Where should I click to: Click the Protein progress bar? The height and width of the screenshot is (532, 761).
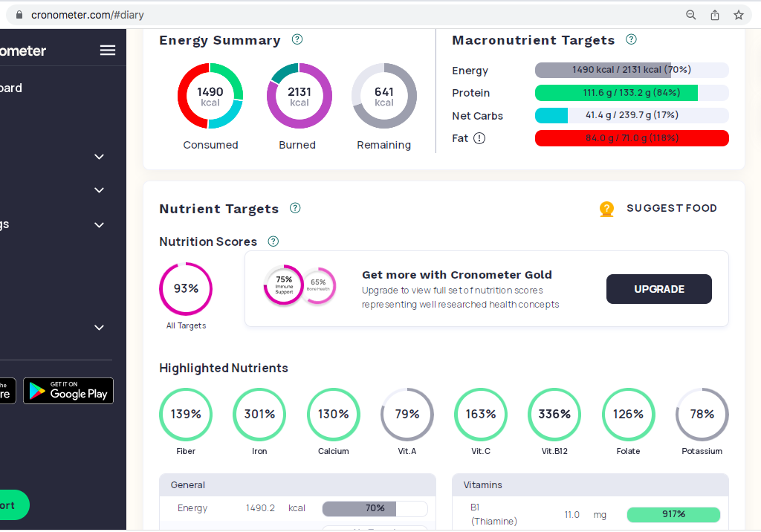pyautogui.click(x=632, y=93)
